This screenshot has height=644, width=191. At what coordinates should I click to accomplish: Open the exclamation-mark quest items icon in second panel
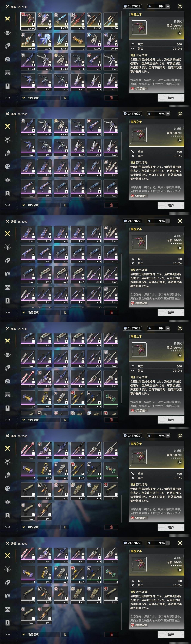pos(7,193)
